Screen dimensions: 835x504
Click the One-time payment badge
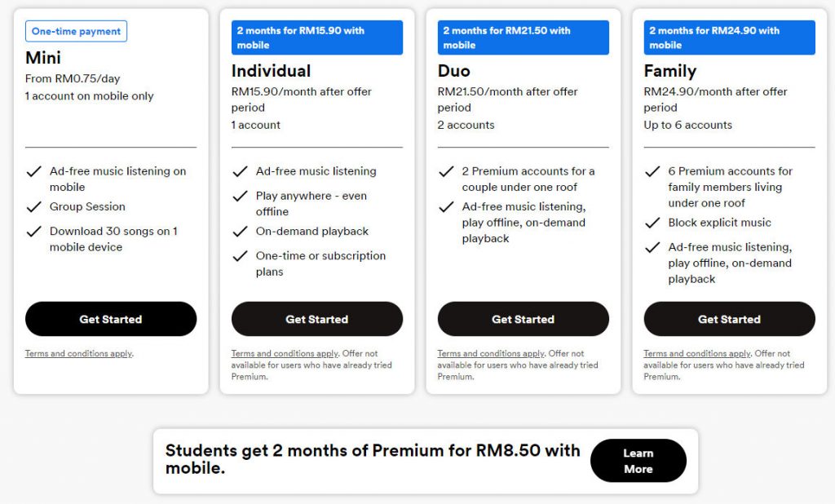(x=76, y=31)
